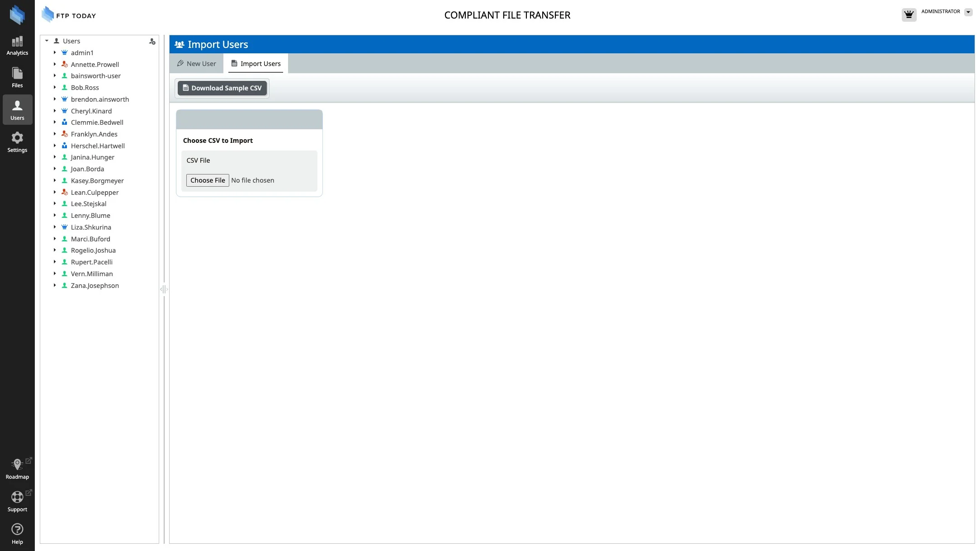This screenshot has width=980, height=551.
Task: Click the add user icon in Users tree header
Action: pos(152,41)
